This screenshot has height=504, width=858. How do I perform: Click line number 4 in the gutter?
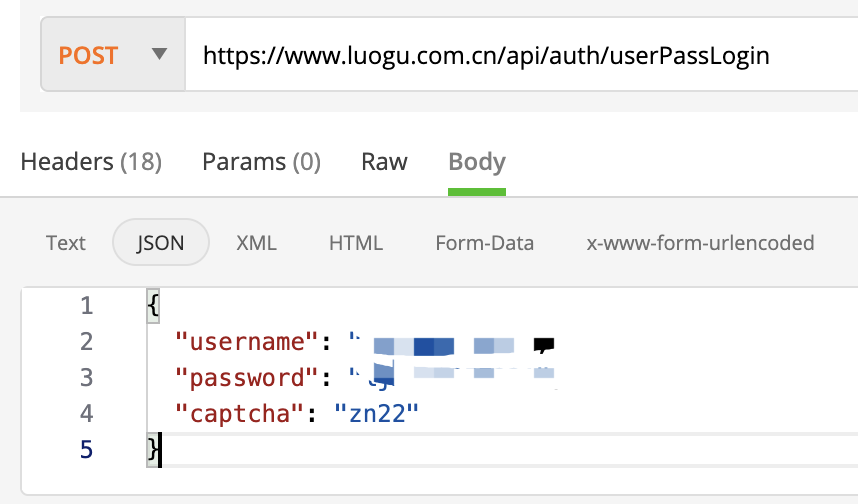(86, 414)
